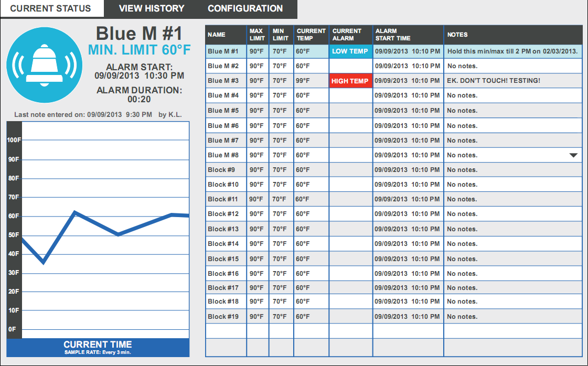588x366 pixels.
Task: Switch to the View History tab
Action: [152, 8]
